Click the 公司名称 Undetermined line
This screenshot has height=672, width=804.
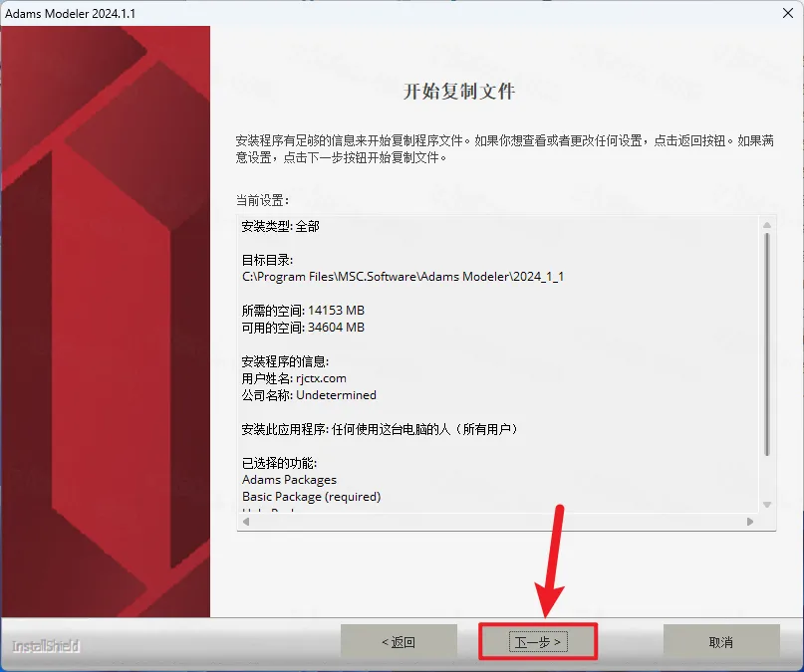309,395
